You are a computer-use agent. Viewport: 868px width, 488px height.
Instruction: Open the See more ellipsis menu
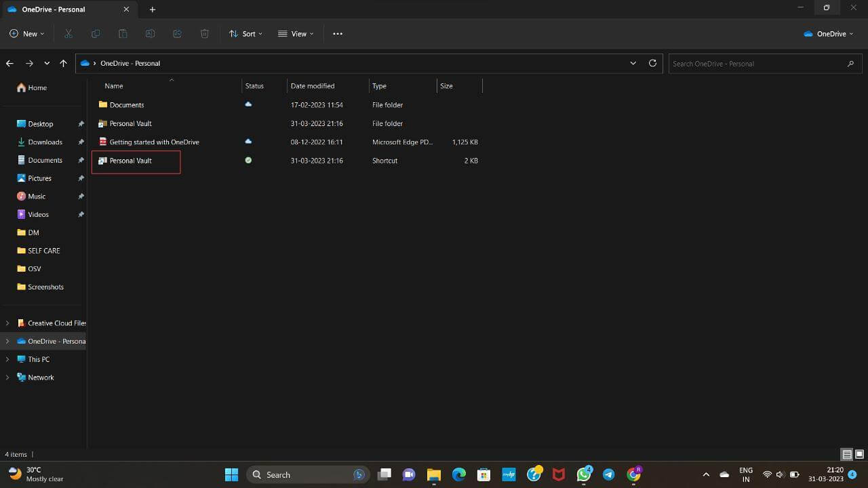pos(338,34)
